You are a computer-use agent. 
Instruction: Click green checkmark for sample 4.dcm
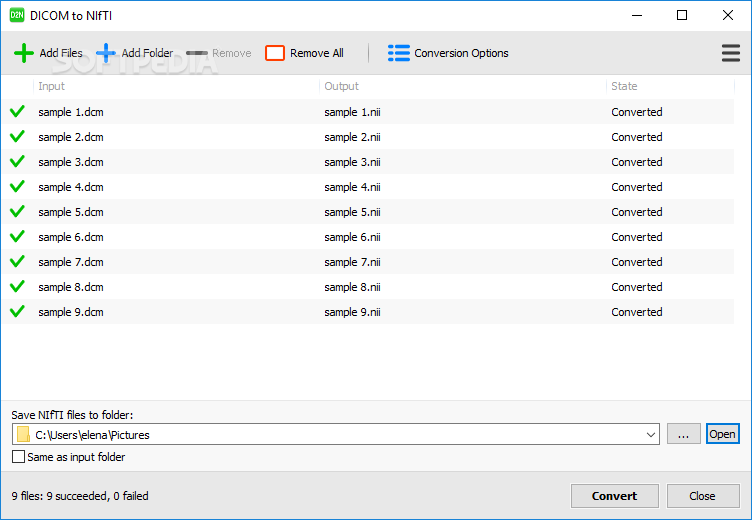click(x=17, y=187)
